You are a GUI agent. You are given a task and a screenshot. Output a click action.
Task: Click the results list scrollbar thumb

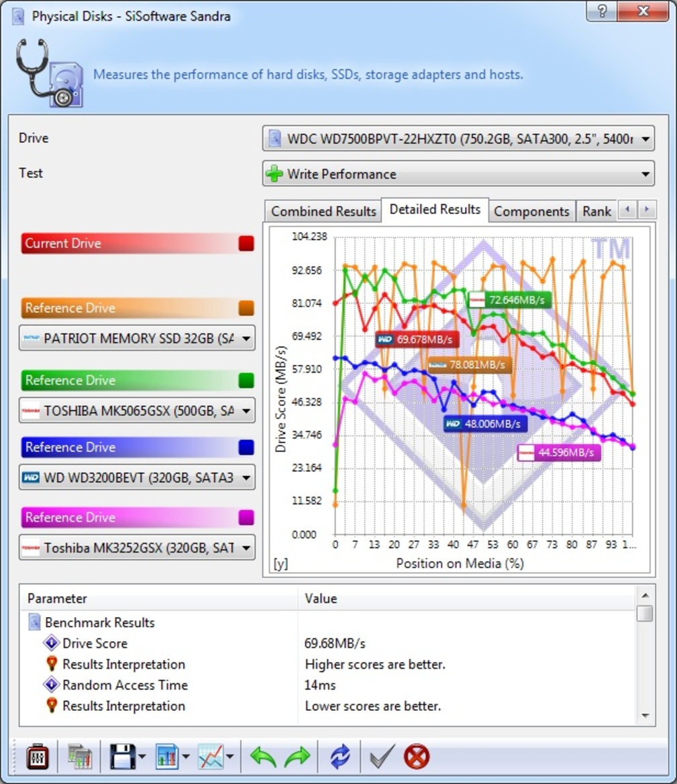[645, 614]
